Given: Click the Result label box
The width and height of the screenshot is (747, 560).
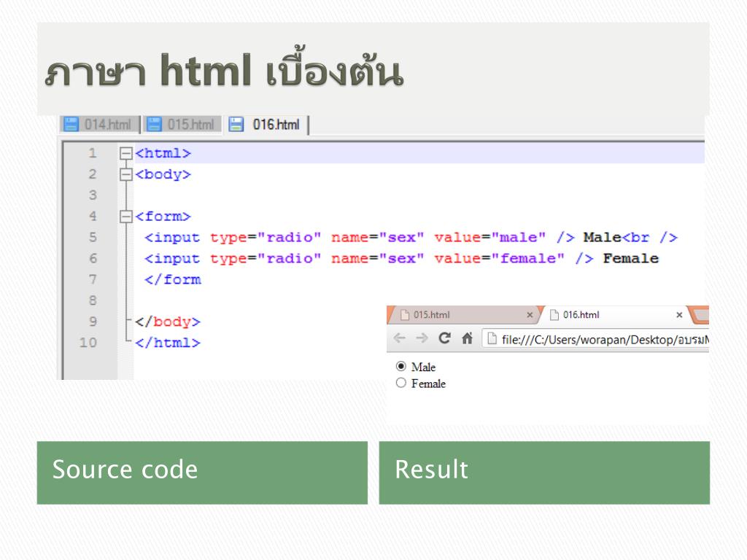Looking at the screenshot, I should click(x=544, y=472).
